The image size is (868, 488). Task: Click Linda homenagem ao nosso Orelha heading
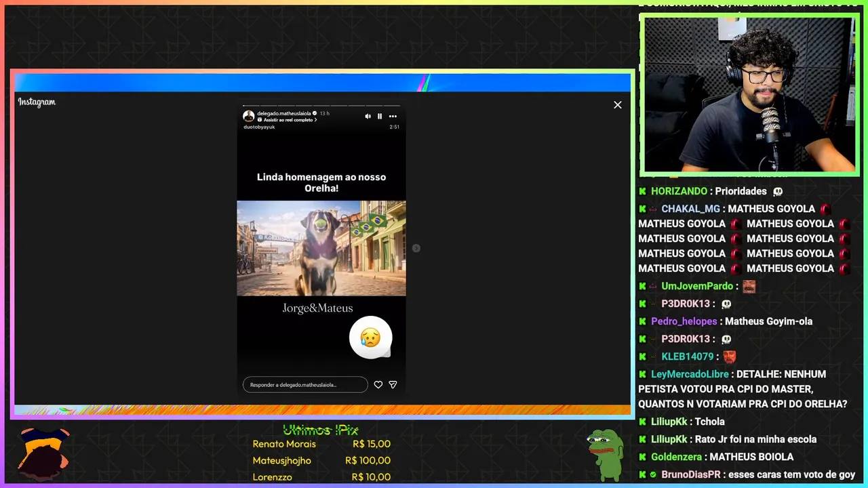(321, 182)
